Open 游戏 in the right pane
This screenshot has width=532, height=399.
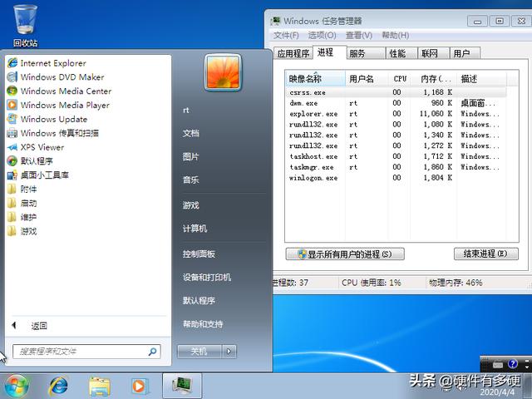click(x=190, y=205)
